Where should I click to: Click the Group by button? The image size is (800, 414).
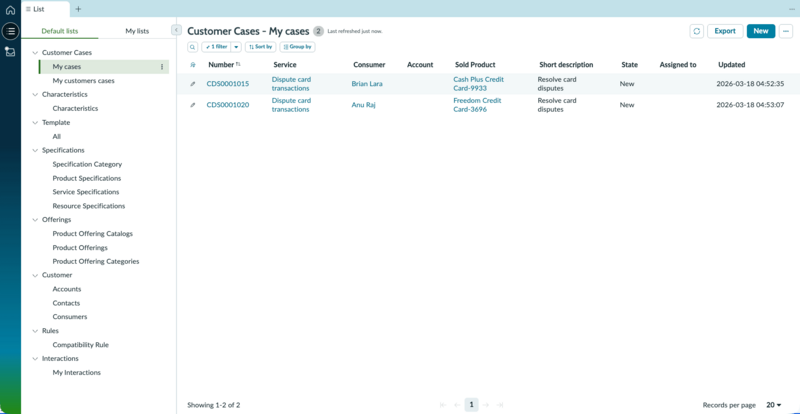297,47
